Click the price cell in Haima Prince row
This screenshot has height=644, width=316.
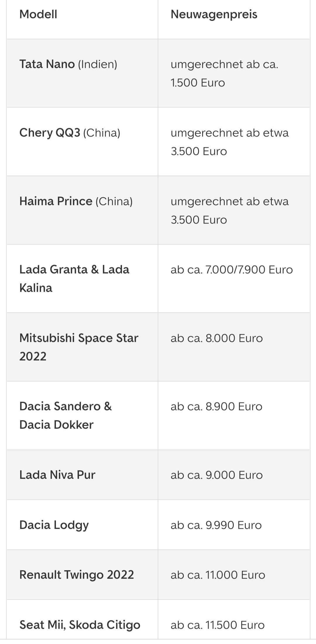230,210
